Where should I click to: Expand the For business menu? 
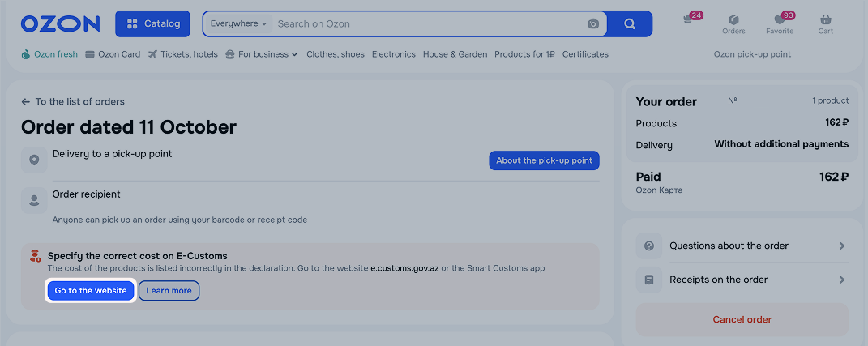coord(262,54)
